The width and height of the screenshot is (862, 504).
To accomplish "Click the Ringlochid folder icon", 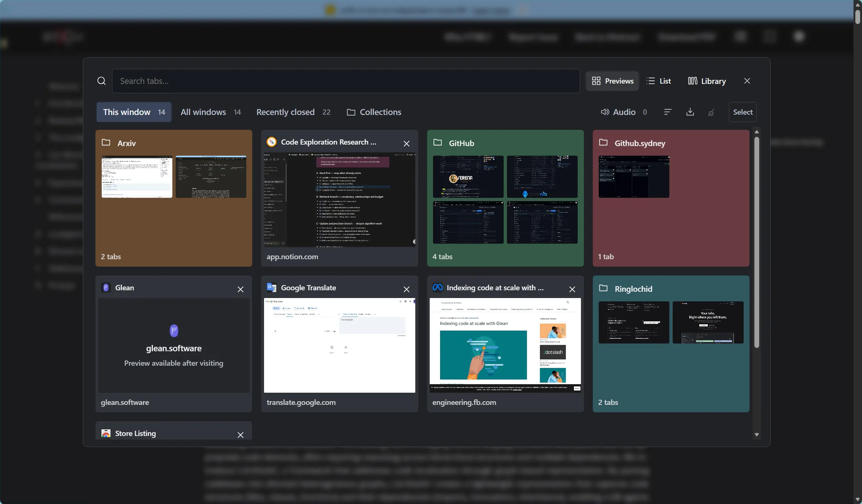I will pos(604,288).
